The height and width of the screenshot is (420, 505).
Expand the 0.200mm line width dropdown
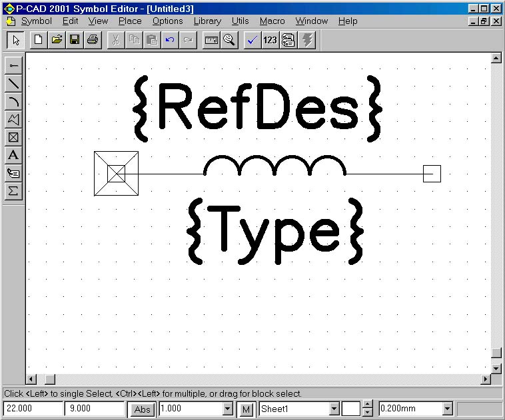[x=447, y=409]
